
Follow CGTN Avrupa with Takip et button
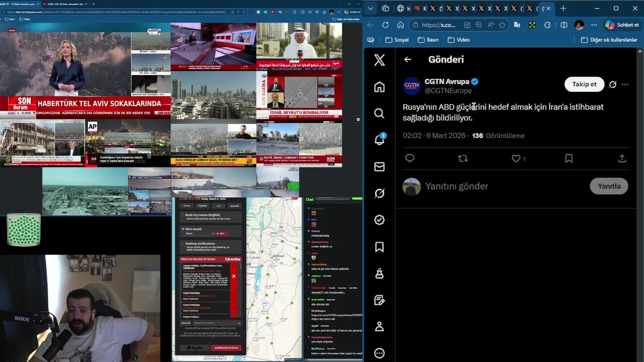584,84
